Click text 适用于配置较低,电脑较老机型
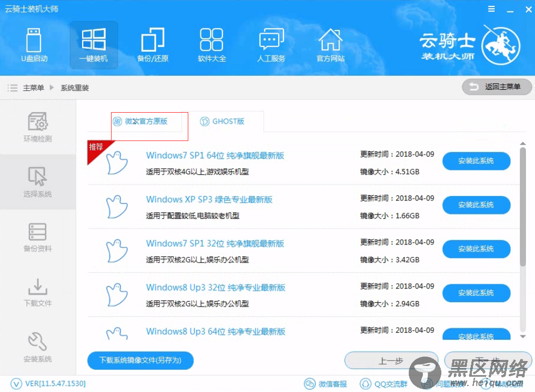The image size is (535, 392). click(193, 216)
